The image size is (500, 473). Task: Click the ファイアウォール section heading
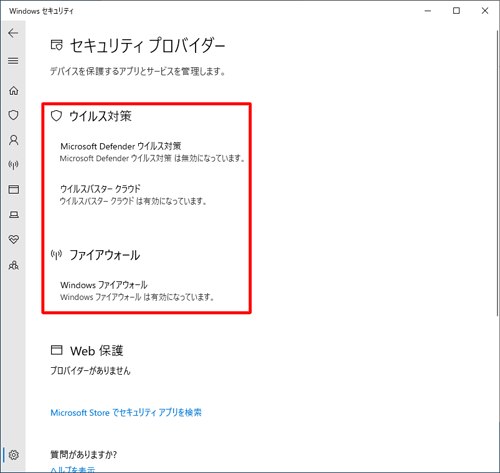(105, 255)
